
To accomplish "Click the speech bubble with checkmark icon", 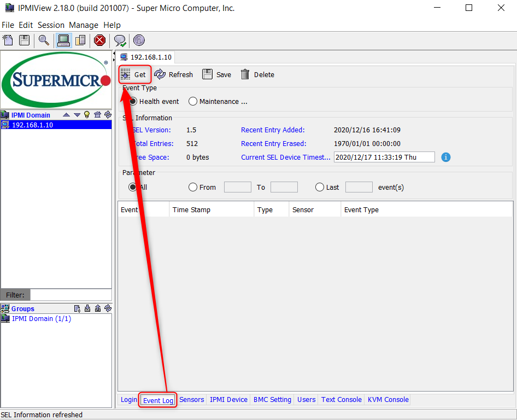I will (x=119, y=40).
